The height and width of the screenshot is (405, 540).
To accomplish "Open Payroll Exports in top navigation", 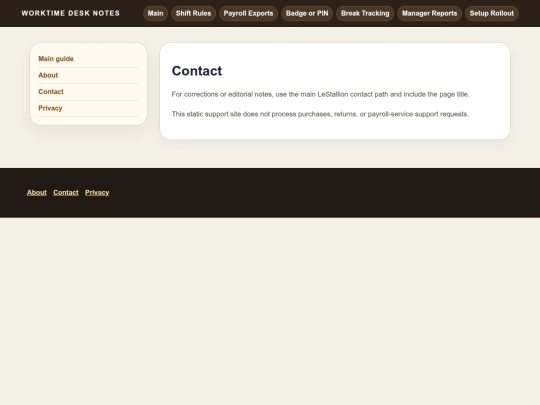I will tap(248, 13).
